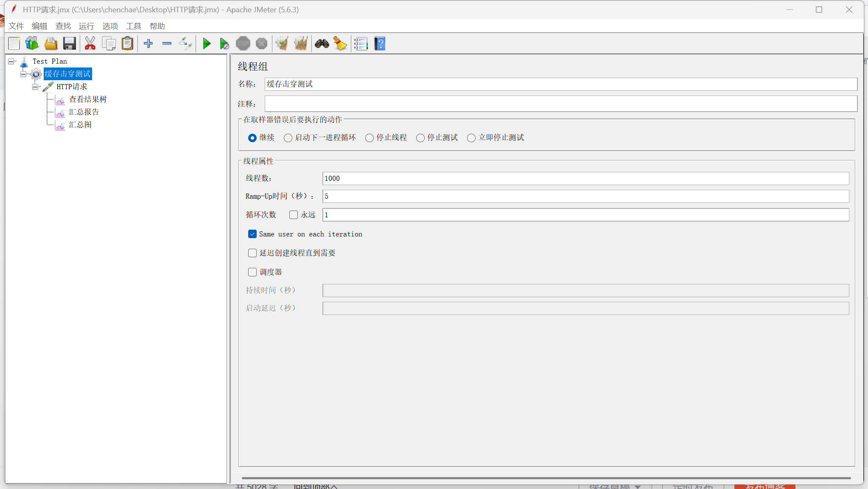Select 查看结果树 in the tree

point(87,99)
